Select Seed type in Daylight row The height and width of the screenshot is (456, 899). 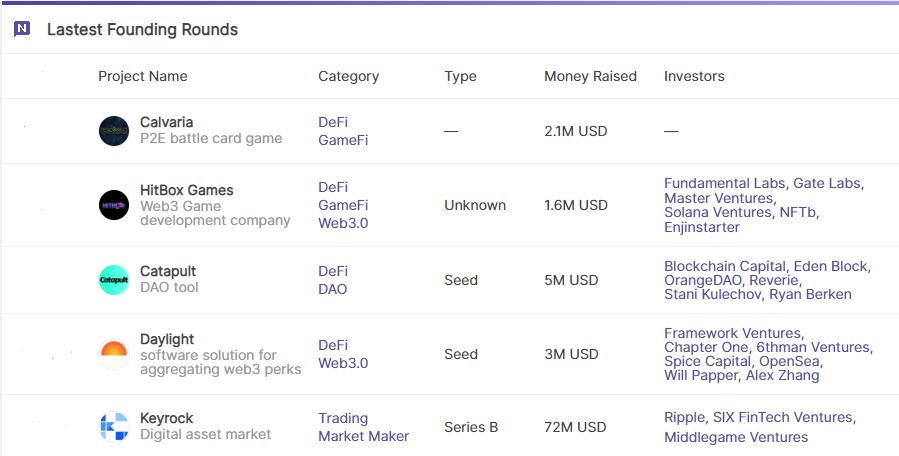point(461,354)
